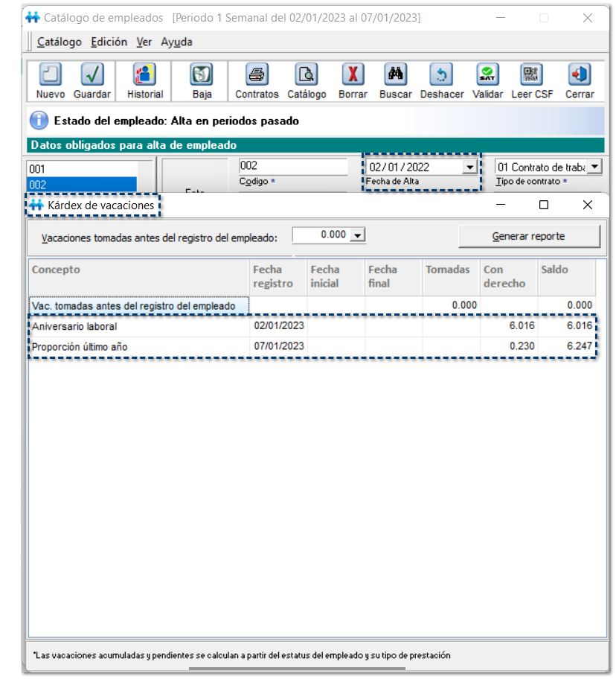Open the Catálogo menu
Image resolution: width=616 pixels, height=679 pixels.
[x=59, y=42]
